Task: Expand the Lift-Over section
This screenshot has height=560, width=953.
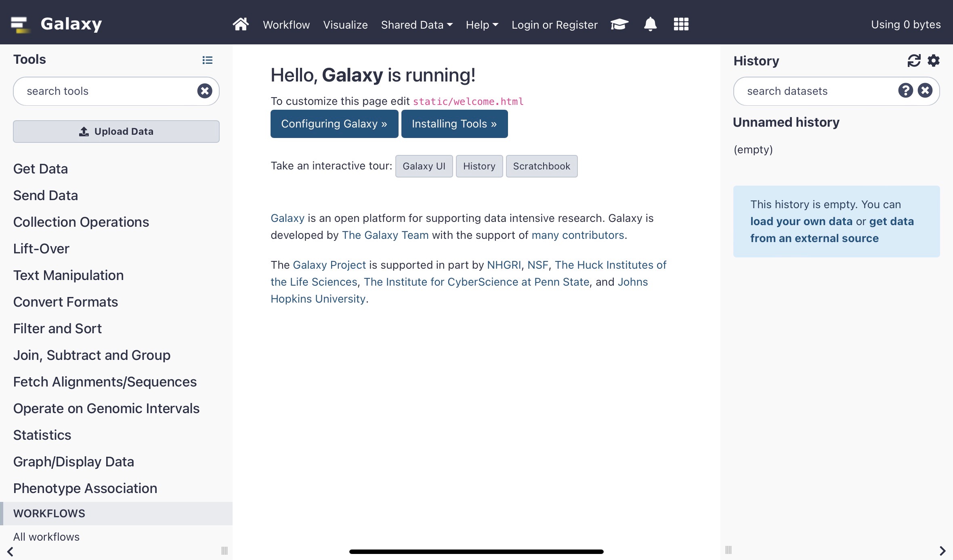Action: 41,249
